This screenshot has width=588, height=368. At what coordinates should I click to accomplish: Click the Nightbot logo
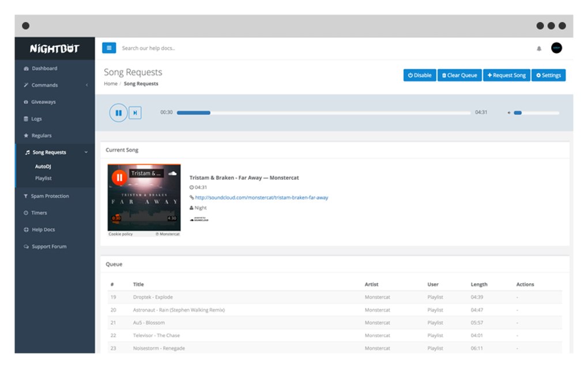tap(55, 48)
